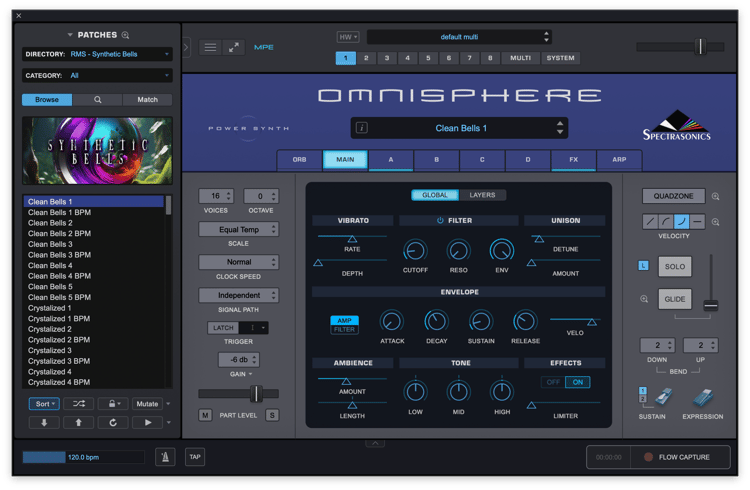Mute the part with M button
The height and width of the screenshot is (490, 750).
pos(205,415)
